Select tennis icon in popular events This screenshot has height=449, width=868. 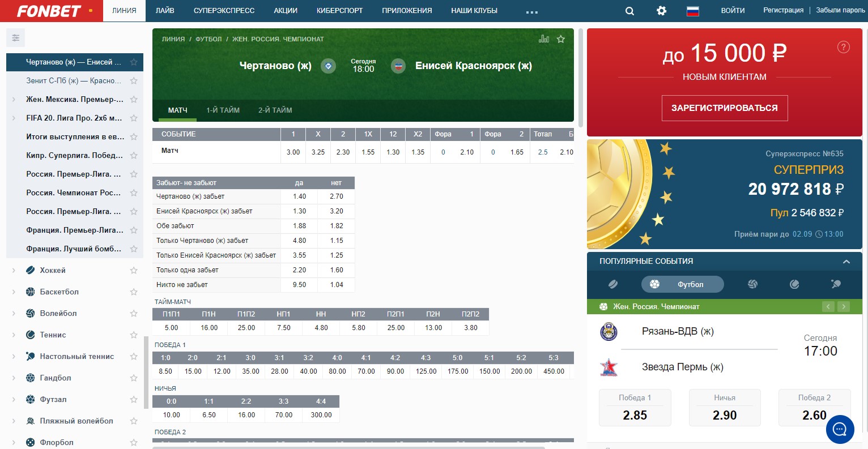(794, 284)
